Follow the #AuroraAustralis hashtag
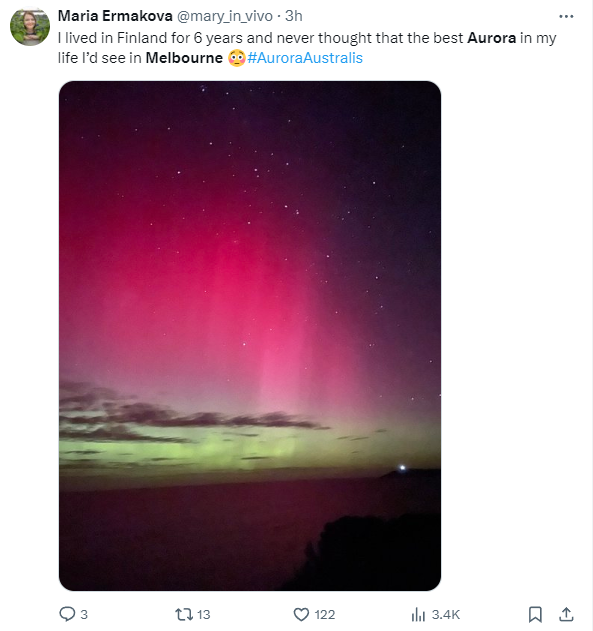 tap(305, 58)
